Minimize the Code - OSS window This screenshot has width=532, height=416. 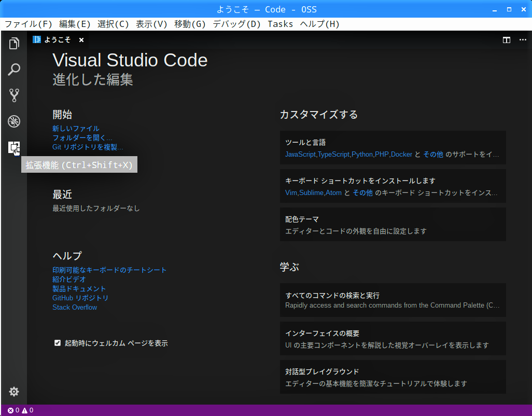coord(495,10)
